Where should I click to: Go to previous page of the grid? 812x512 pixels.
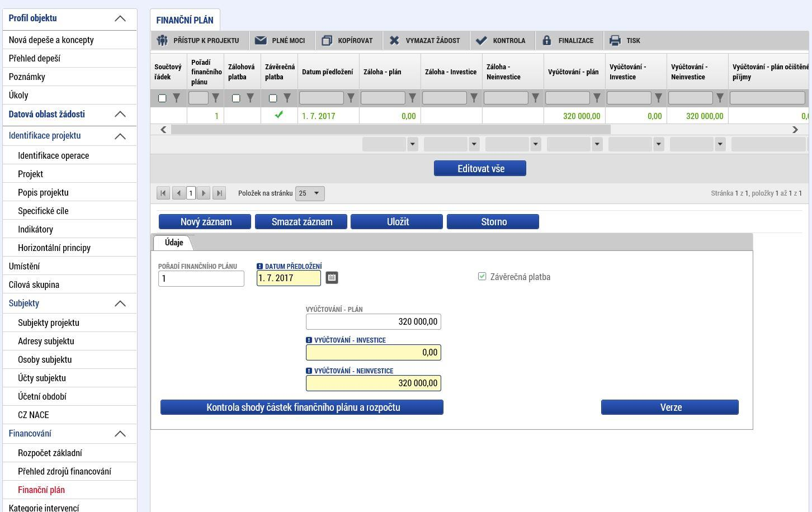coord(178,193)
